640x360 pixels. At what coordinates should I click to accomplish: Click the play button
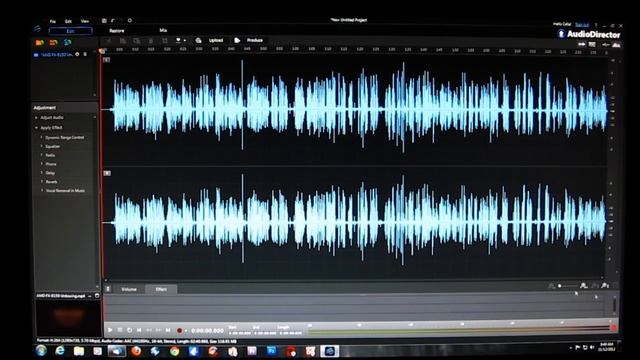pyautogui.click(x=110, y=330)
